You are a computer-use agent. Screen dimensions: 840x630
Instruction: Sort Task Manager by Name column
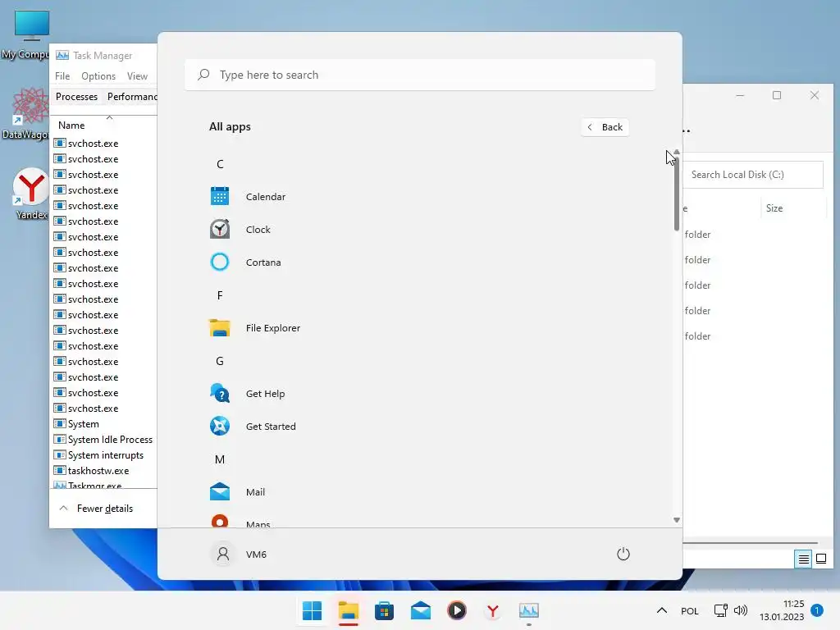105,126
